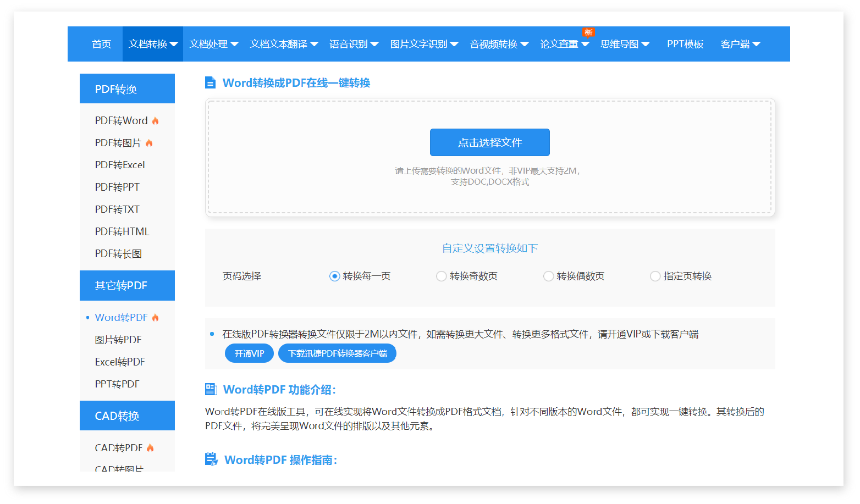Expand the 文档转换 dropdown menu
Screen dimensions: 860x504
pyautogui.click(x=153, y=44)
